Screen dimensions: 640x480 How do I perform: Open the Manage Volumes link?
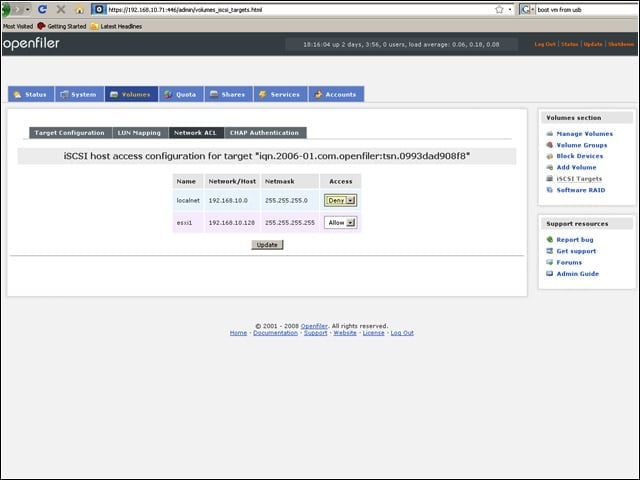pyautogui.click(x=584, y=133)
